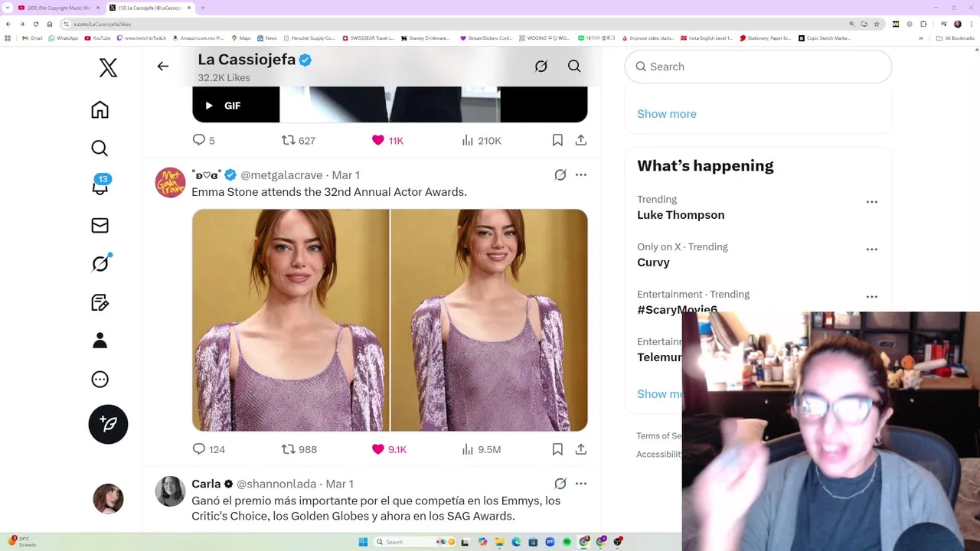The width and height of the screenshot is (980, 551).
Task: Open the More circle menu in sidebar
Action: (100, 379)
